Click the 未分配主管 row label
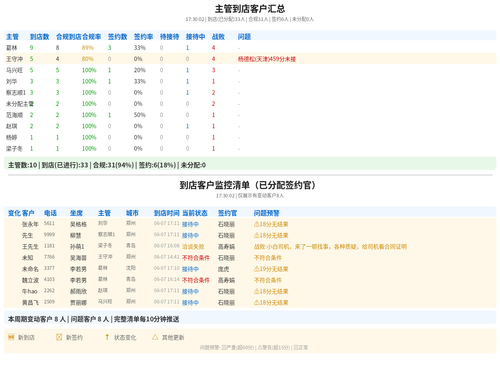Image resolution: width=500 pixels, height=370 pixels. (20, 104)
